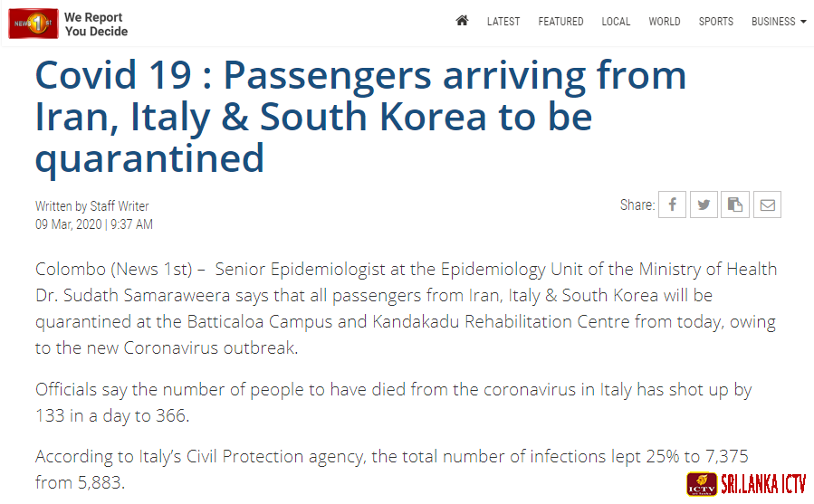
Task: Open the FEATURED section
Action: (560, 22)
